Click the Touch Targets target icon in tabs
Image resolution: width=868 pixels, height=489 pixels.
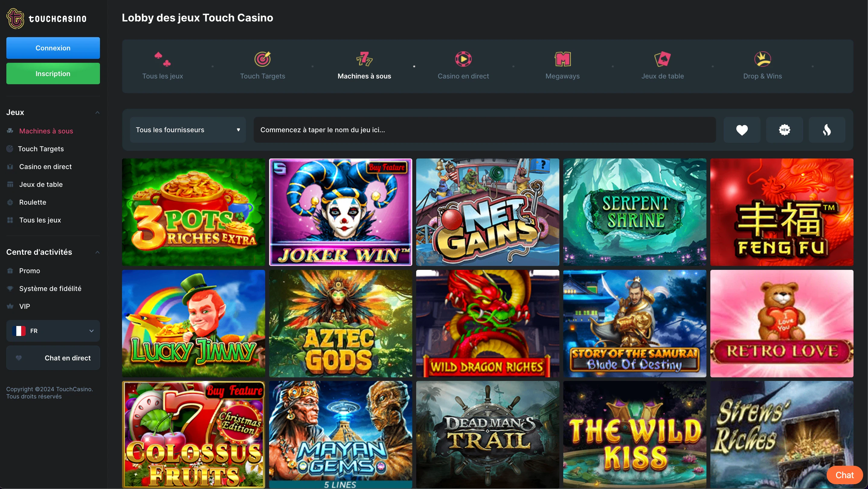[262, 59]
